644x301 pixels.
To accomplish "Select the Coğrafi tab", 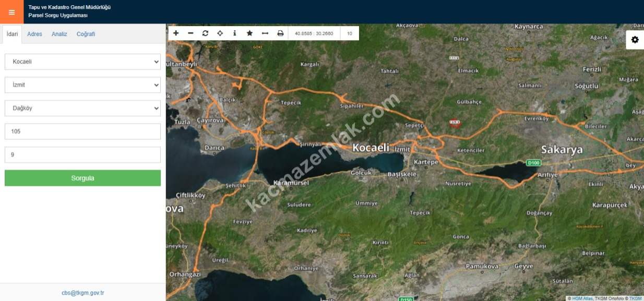I will 86,34.
